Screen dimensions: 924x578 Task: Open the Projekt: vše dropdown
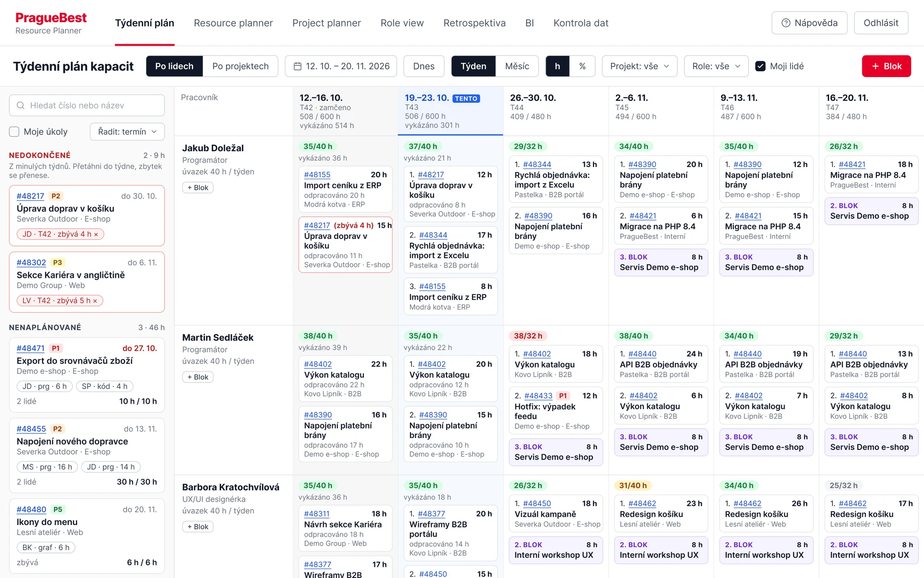[640, 66]
